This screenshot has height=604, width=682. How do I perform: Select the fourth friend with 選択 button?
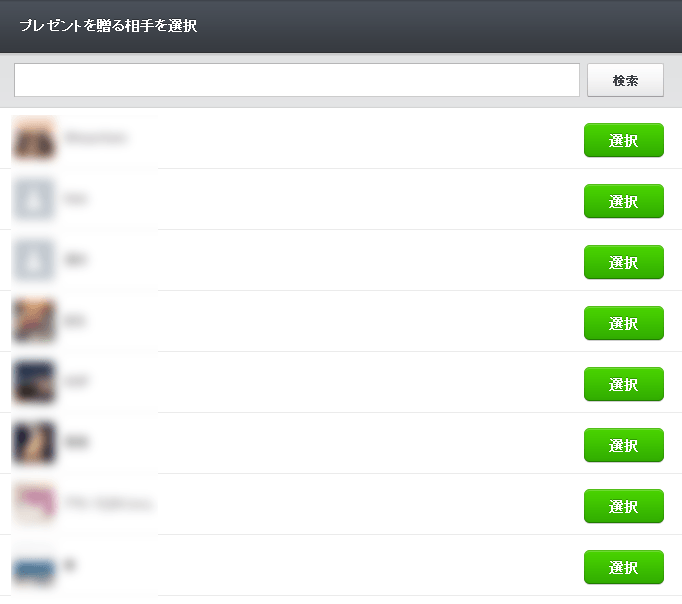click(x=624, y=323)
